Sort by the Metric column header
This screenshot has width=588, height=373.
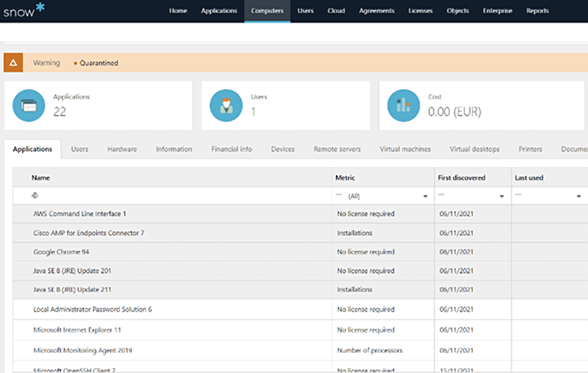coord(345,178)
